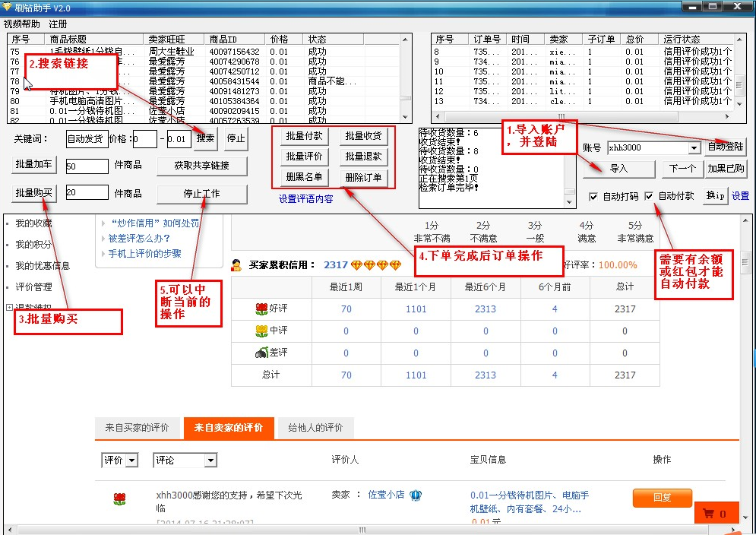Click the blue crown icon beside 佐莹小店
The image size is (756, 535).
(416, 495)
